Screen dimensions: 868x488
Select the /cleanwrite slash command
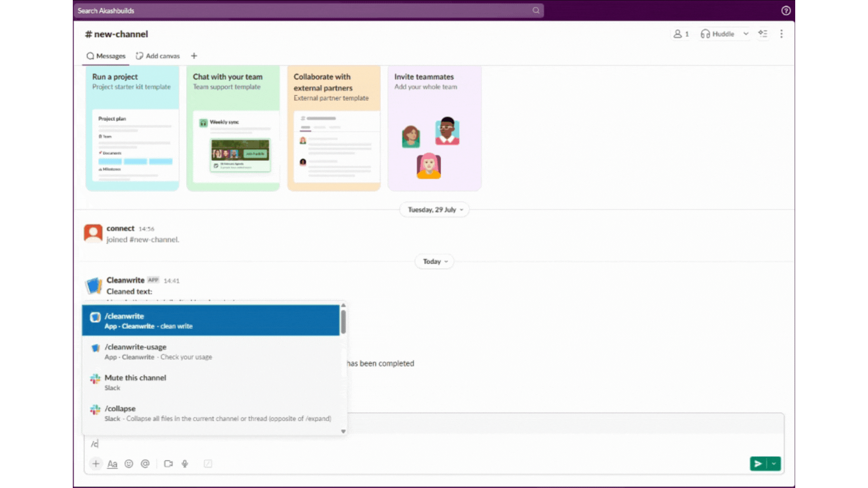[211, 320]
